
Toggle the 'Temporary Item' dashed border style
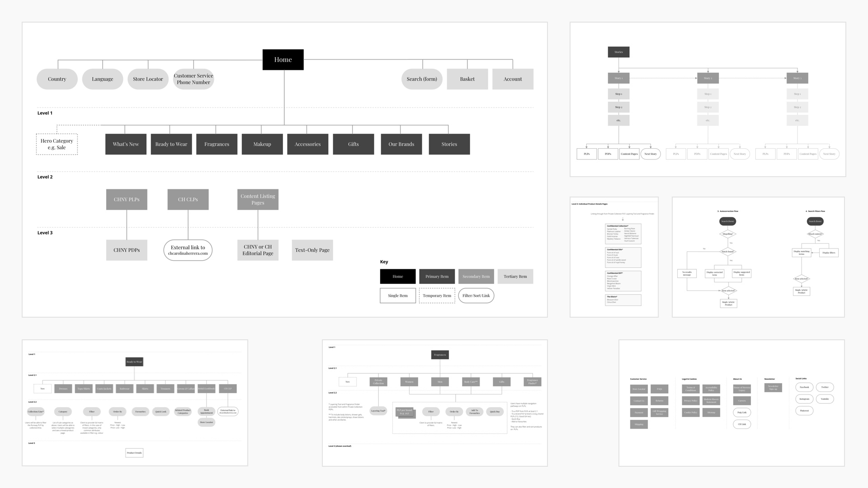point(436,295)
